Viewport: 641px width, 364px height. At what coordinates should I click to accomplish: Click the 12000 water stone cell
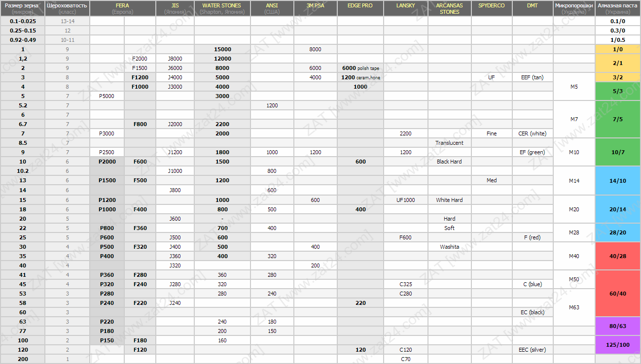pyautogui.click(x=222, y=59)
